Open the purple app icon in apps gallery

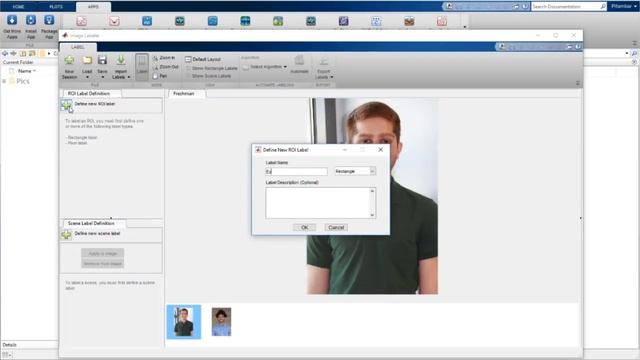tap(344, 21)
